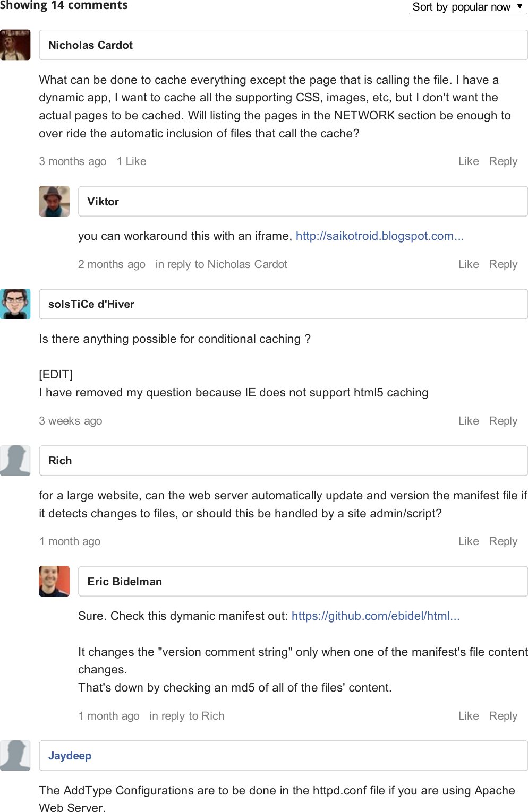Click Viktor's profile picture
This screenshot has height=812, width=528.
coord(54,201)
